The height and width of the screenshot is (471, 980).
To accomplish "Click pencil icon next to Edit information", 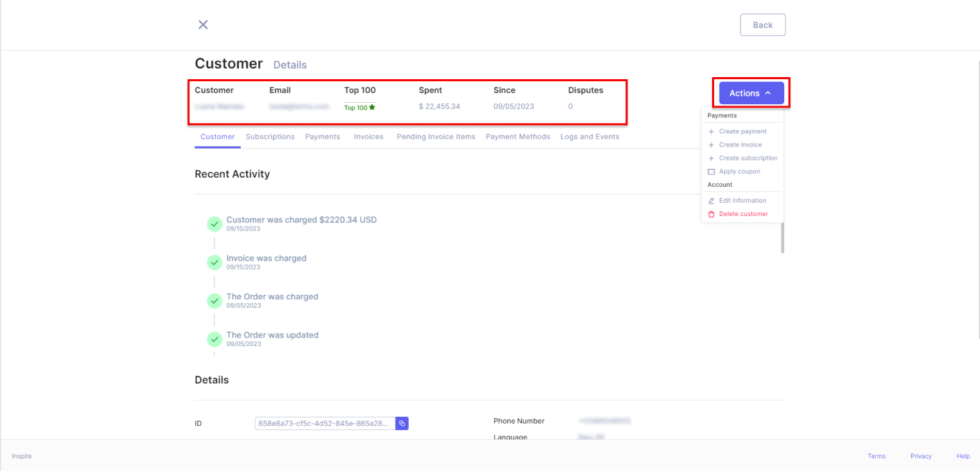I will click(x=711, y=201).
